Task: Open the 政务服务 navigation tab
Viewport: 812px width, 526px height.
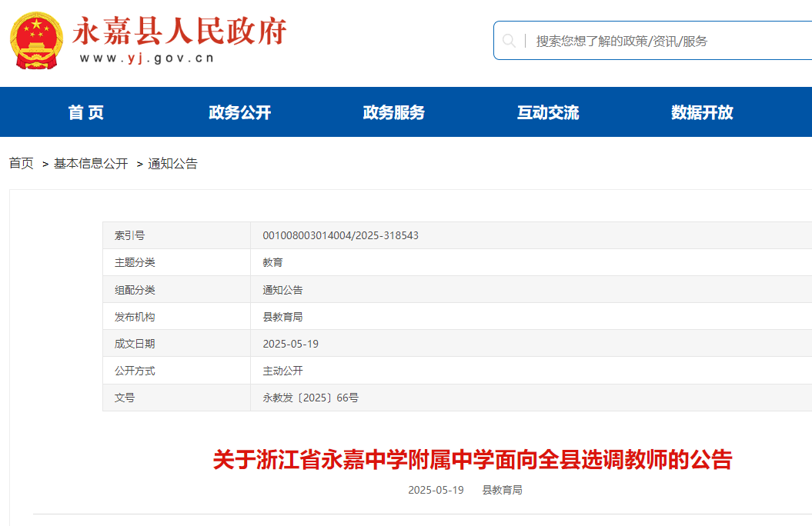Action: tap(393, 112)
